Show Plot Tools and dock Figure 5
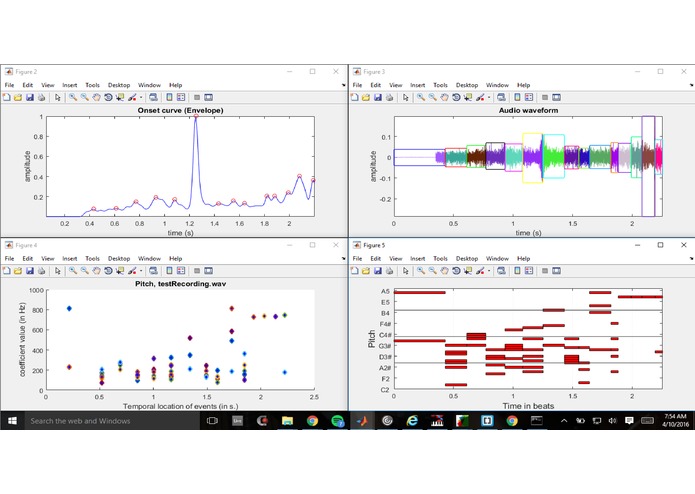This screenshot has width=695, height=494. 556,270
